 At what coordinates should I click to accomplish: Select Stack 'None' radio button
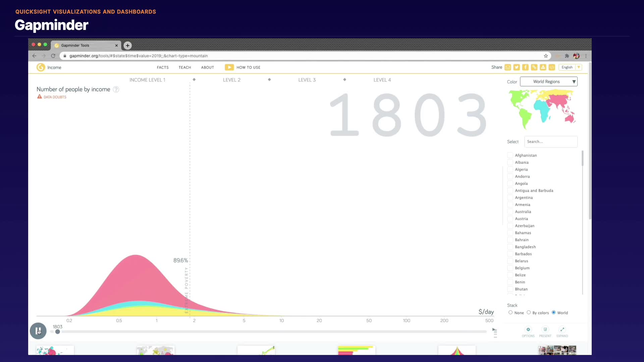click(511, 312)
